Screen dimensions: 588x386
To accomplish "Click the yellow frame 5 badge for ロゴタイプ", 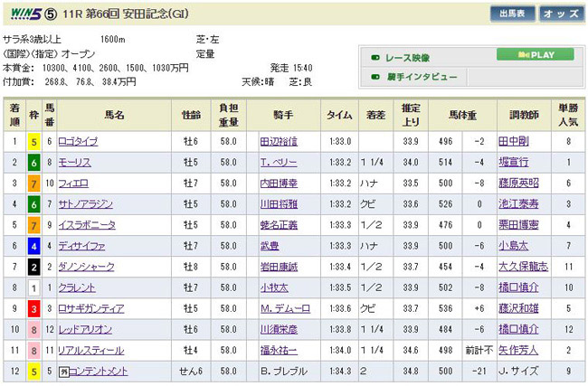I will click(33, 141).
